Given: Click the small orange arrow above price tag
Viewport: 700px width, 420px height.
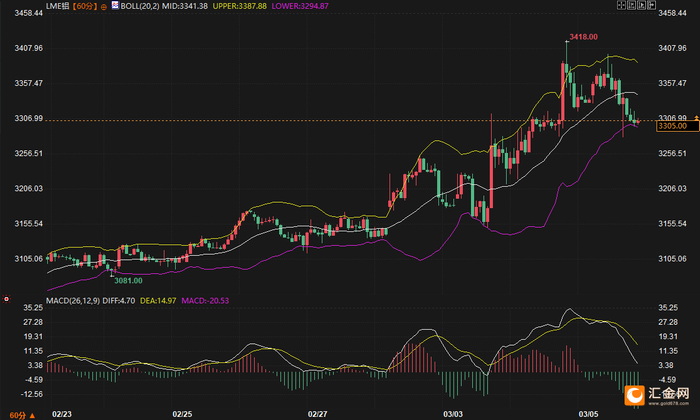Looking at the screenshot, I should (x=696, y=118).
